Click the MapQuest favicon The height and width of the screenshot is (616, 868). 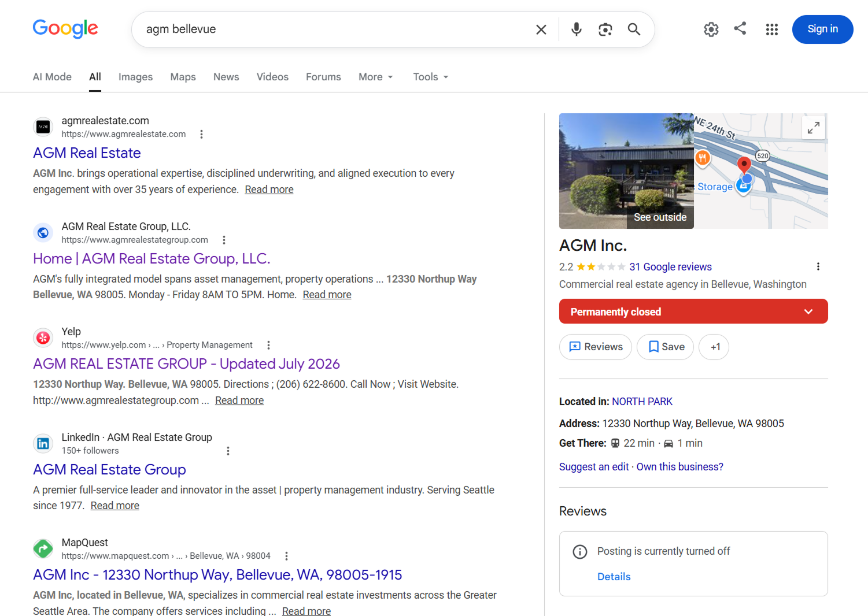tap(43, 548)
